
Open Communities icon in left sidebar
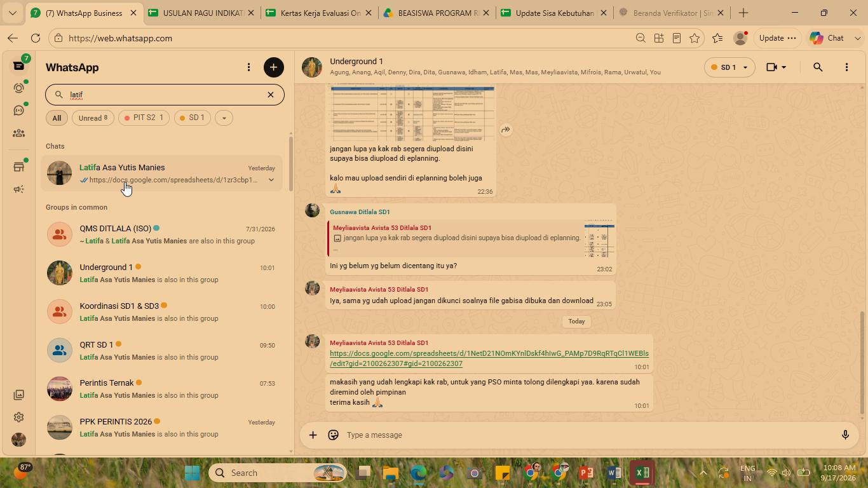[19, 133]
